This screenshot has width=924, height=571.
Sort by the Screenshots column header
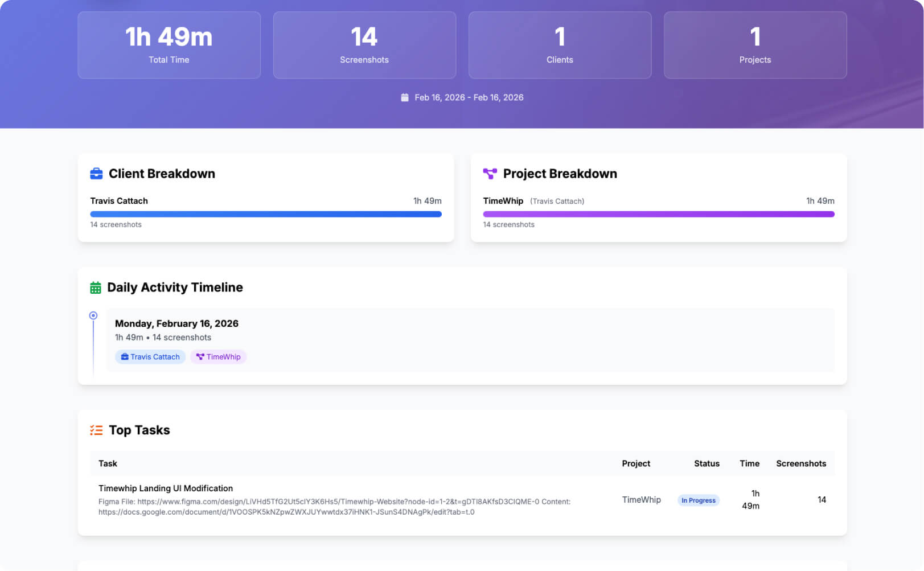[800, 463]
